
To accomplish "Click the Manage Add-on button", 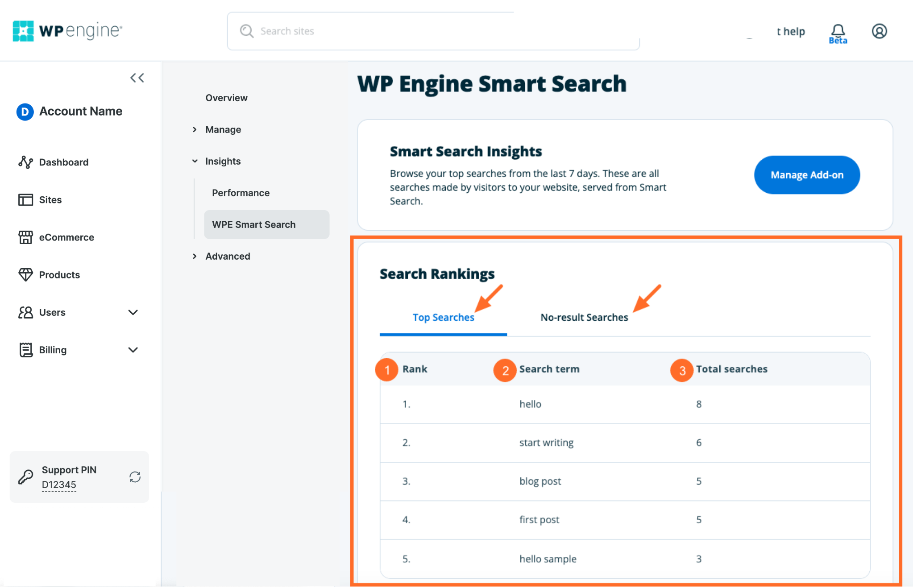I will 806,174.
